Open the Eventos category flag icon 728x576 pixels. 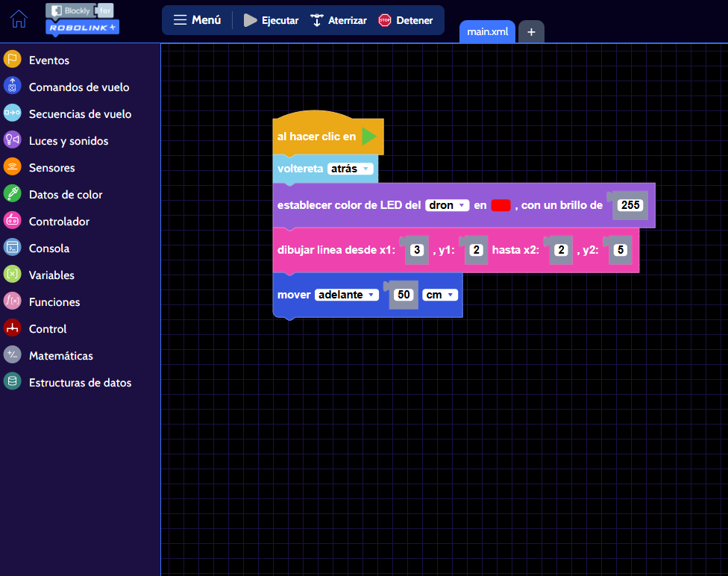coord(13,60)
